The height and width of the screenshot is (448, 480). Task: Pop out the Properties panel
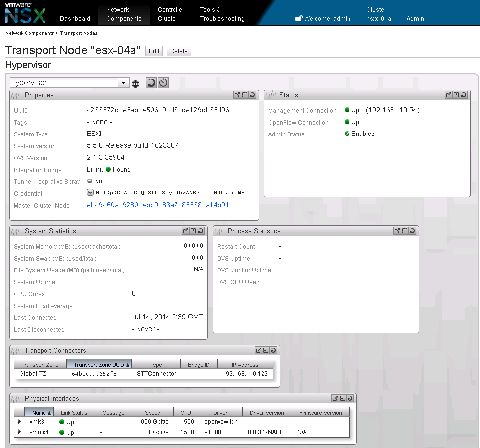point(237,95)
